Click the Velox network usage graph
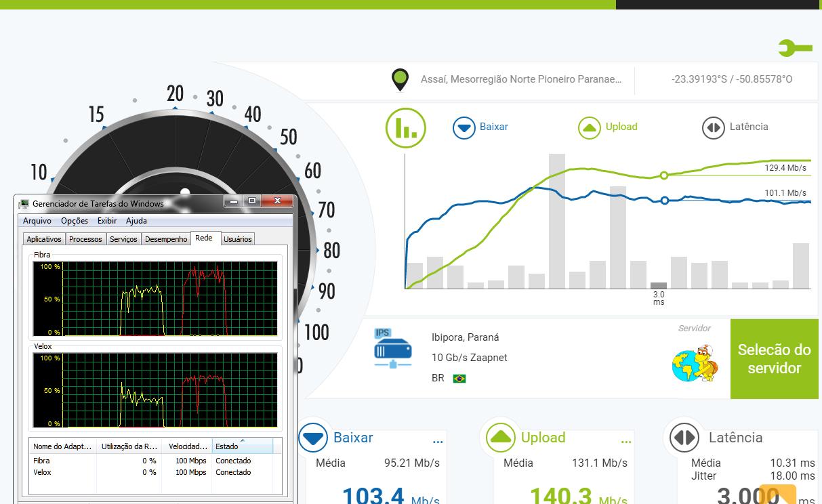 coord(156,390)
